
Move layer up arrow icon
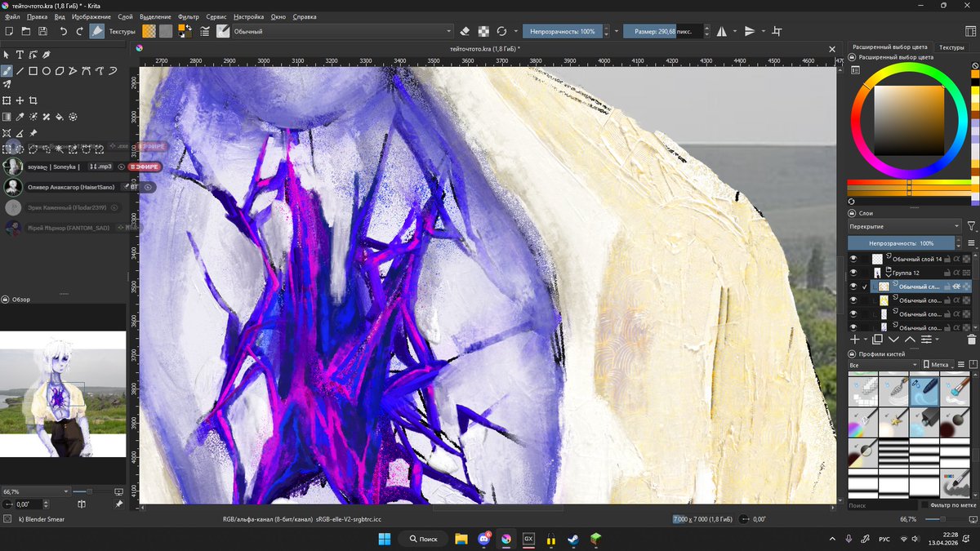(910, 339)
